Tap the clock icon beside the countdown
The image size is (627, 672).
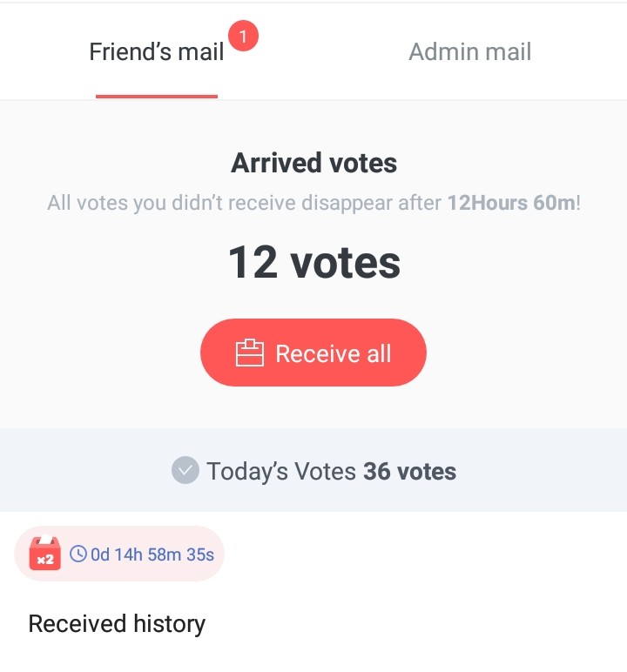pos(78,554)
